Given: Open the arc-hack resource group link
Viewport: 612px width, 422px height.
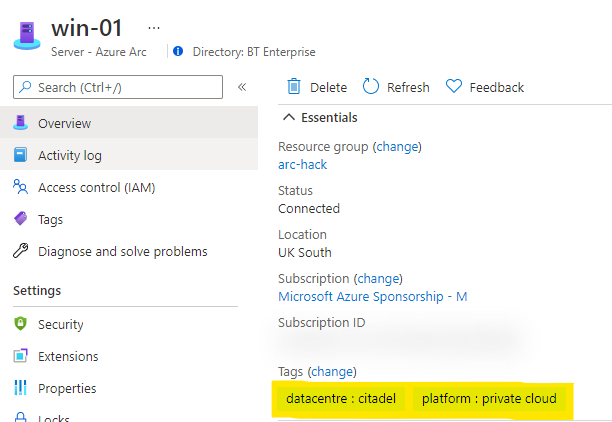Looking at the screenshot, I should (x=302, y=164).
